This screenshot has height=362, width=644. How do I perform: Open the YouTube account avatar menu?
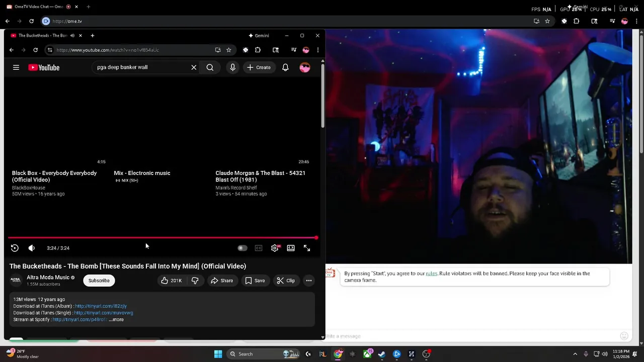pyautogui.click(x=305, y=67)
